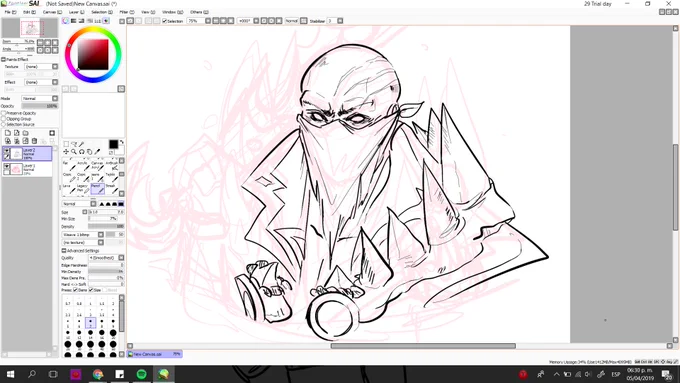Viewport: 680px width, 383px height.
Task: Select the Magic Wand tool
Action: click(82, 144)
